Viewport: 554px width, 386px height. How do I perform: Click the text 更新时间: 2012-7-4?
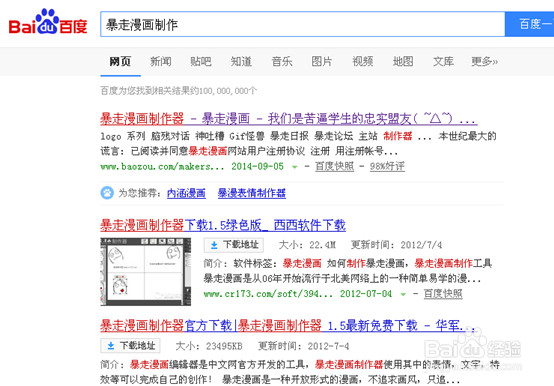[304, 346]
